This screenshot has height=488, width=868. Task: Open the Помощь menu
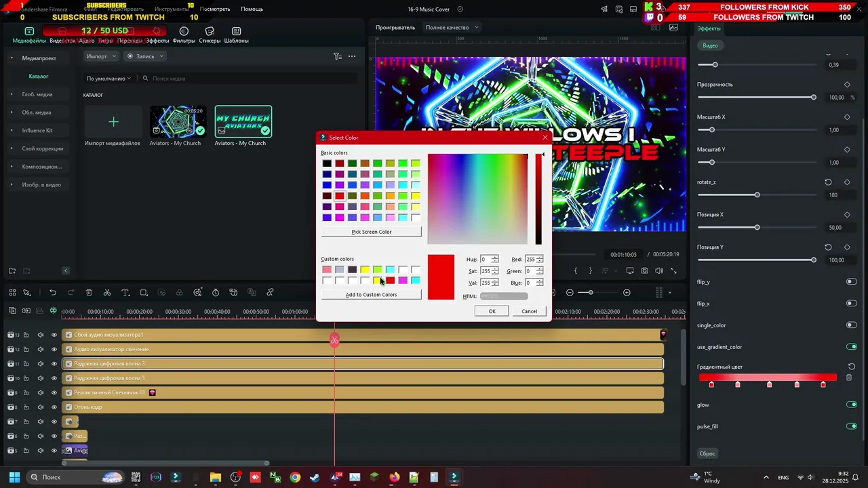pos(252,9)
